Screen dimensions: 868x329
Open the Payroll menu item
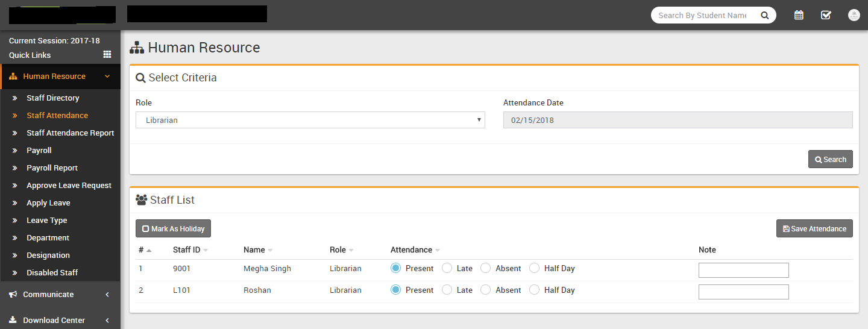click(x=39, y=151)
